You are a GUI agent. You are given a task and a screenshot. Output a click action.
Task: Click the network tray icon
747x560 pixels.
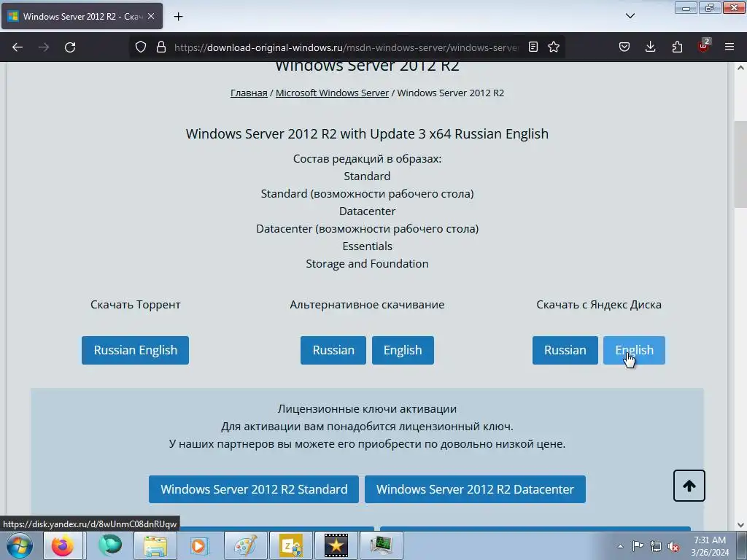pos(656,546)
